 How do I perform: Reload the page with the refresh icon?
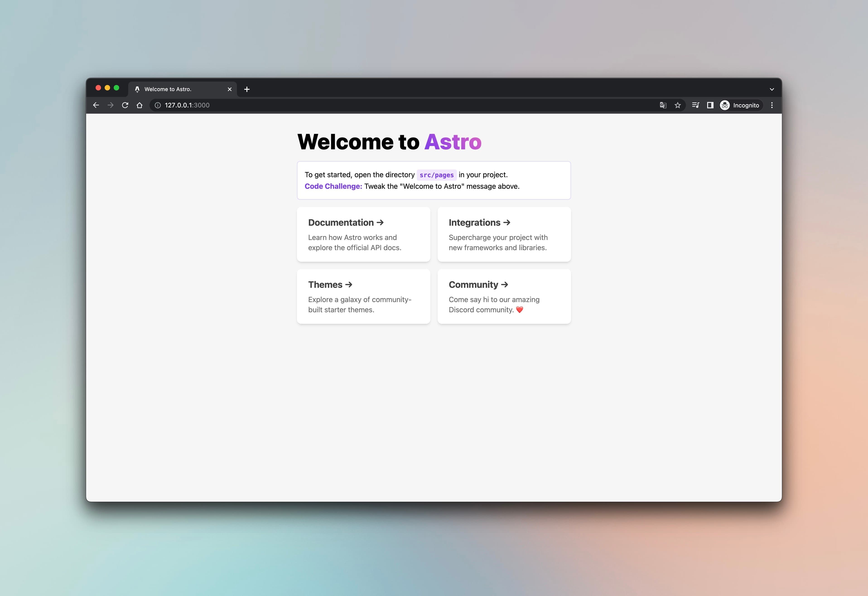click(125, 105)
